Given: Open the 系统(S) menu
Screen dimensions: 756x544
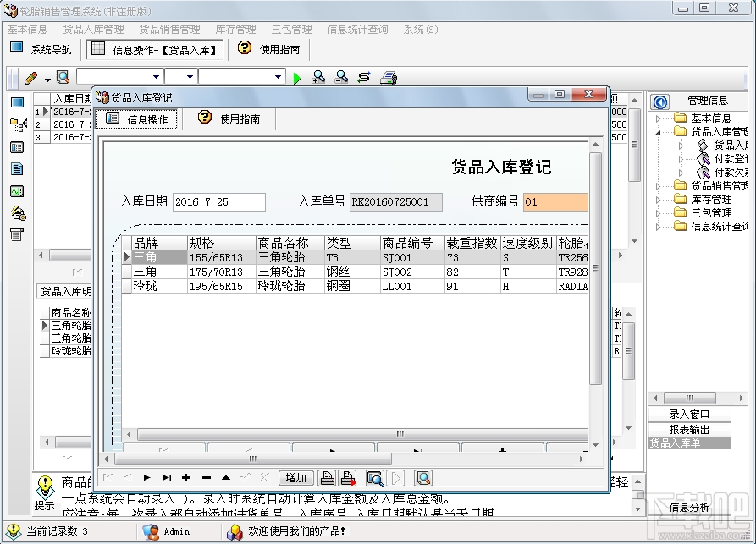Looking at the screenshot, I should 421,30.
